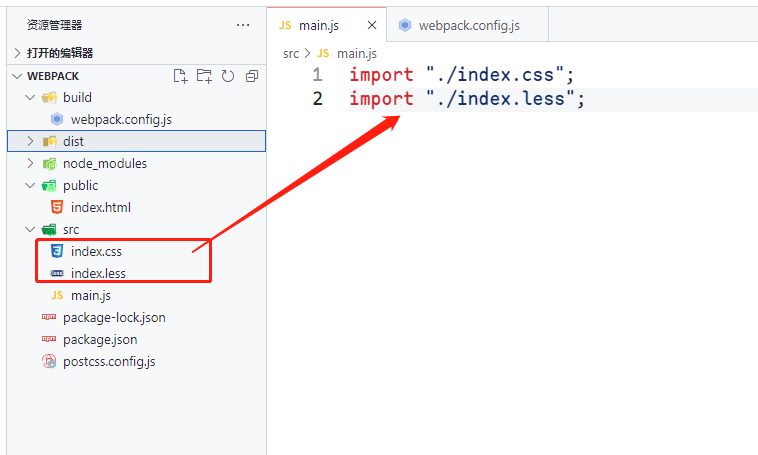The height and width of the screenshot is (455, 758).
Task: Click src in the breadcrumb path
Action: point(291,54)
